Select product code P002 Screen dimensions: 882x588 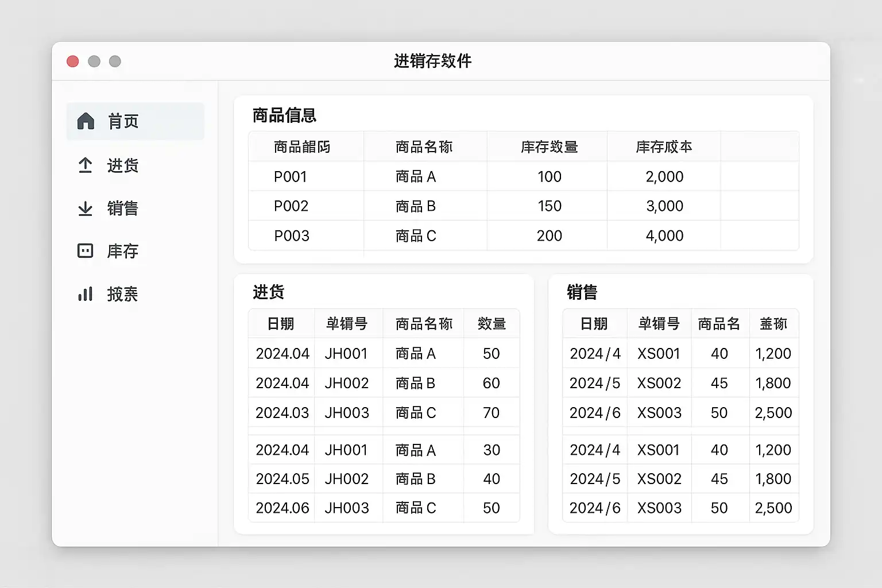tap(291, 206)
